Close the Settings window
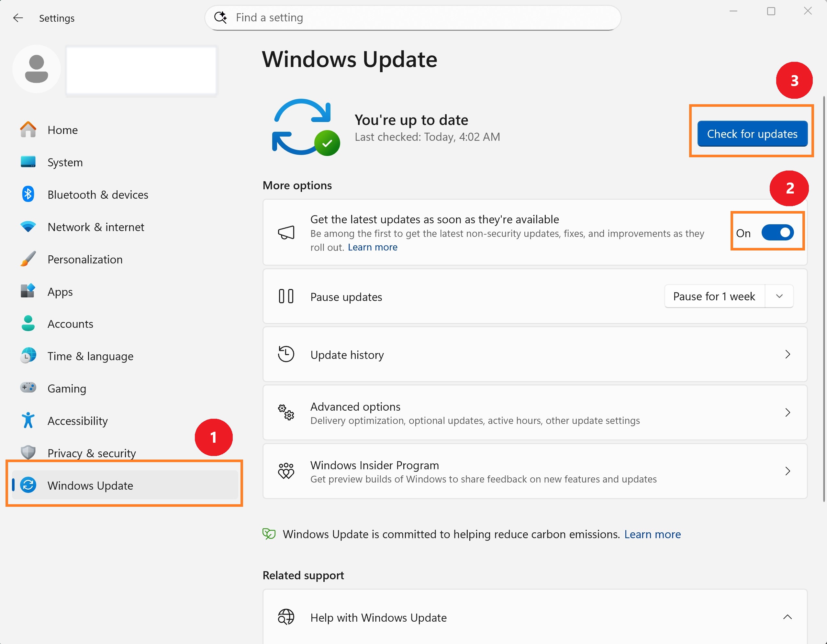The image size is (827, 644). click(808, 11)
